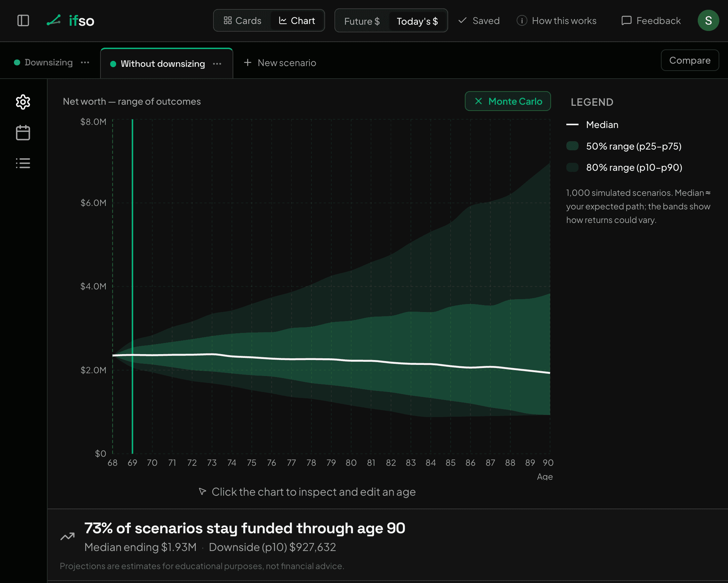Open settings gear in sidebar
This screenshot has width=728, height=583.
[23, 102]
